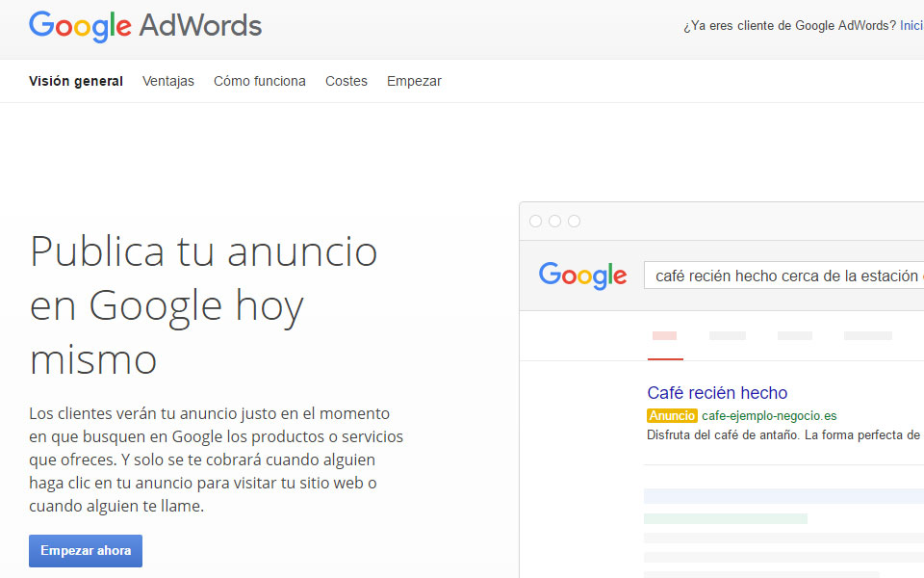Screen dimensions: 924x578
Task: Switch to the Ventajas section
Action: (x=168, y=81)
